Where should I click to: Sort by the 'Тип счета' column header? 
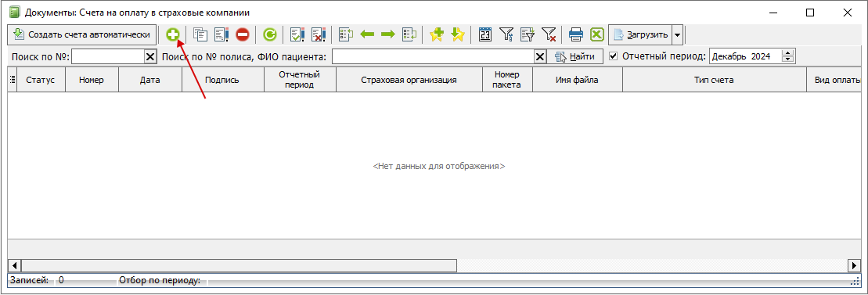click(x=715, y=80)
